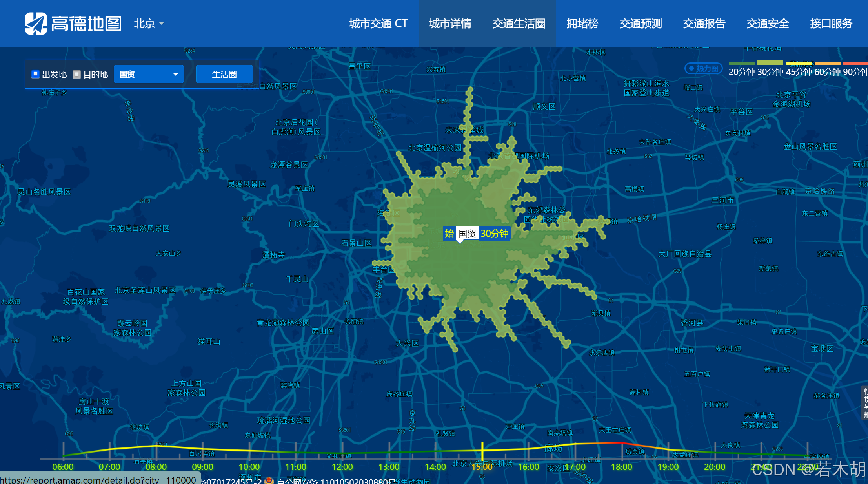Click the 生活圈 button
The height and width of the screenshot is (484, 868).
coord(224,74)
